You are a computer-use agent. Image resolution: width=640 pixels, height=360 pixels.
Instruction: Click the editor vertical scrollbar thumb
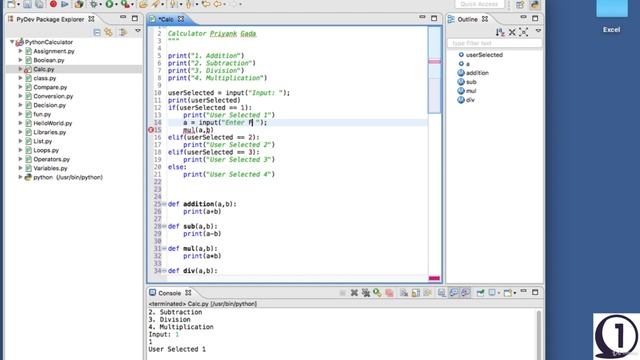434,69
